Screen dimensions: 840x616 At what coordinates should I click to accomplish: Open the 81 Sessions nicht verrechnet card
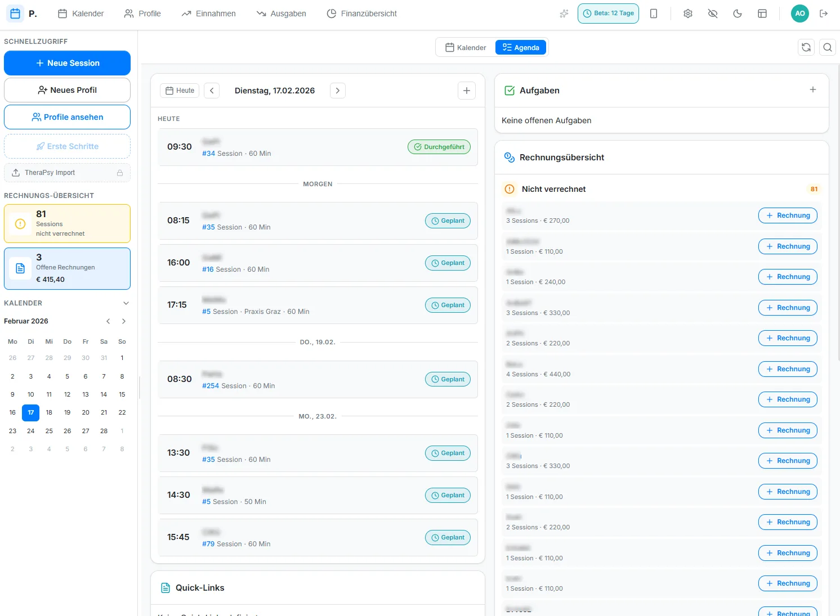point(67,223)
